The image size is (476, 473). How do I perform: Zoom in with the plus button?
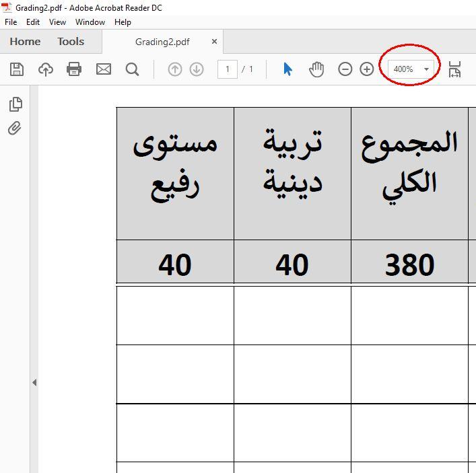click(x=366, y=69)
